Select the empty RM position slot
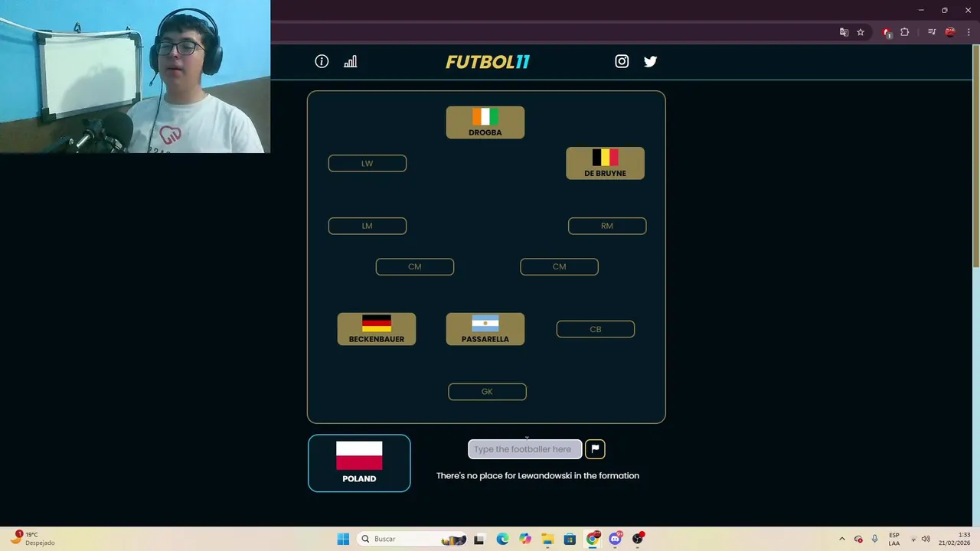980x551 pixels. [x=607, y=226]
